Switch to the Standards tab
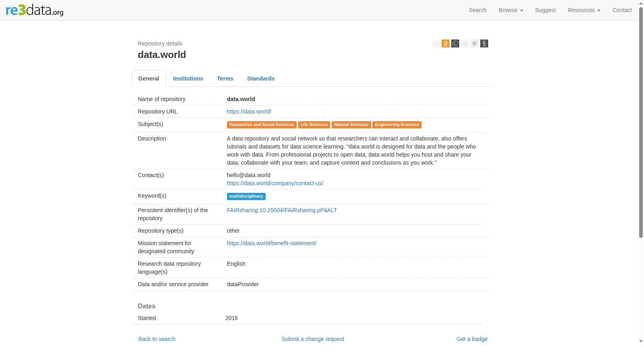 [x=261, y=79]
